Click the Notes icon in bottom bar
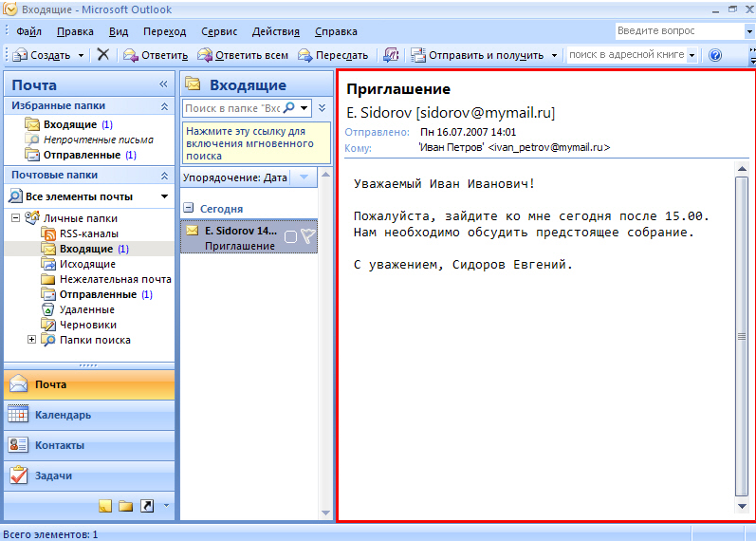 (x=105, y=506)
